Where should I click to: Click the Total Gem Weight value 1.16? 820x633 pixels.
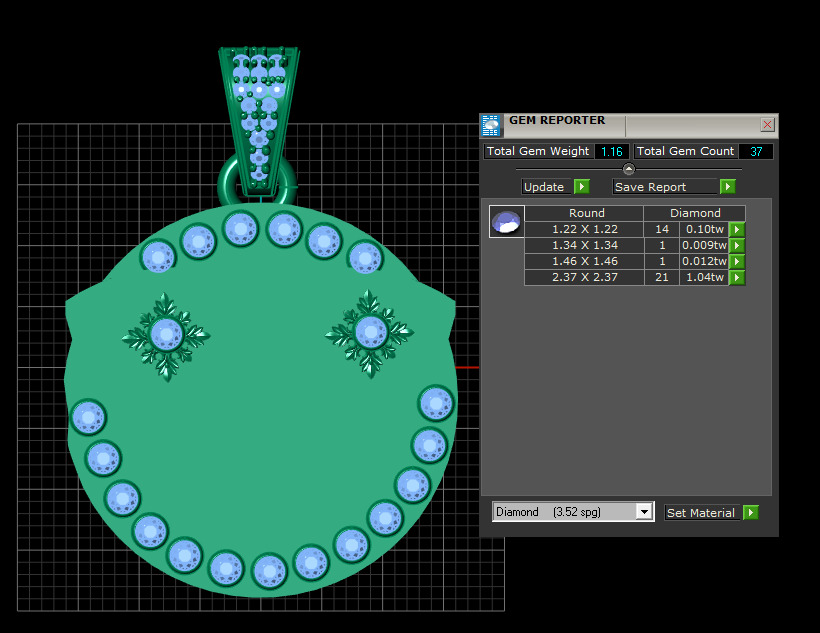pyautogui.click(x=611, y=152)
